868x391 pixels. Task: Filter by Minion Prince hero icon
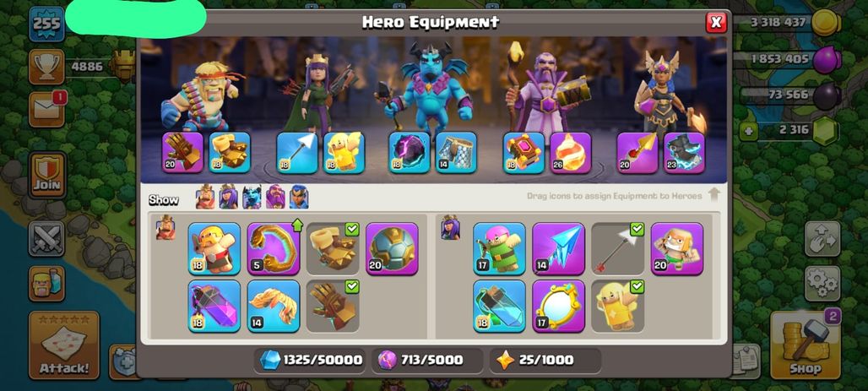pyautogui.click(x=252, y=197)
